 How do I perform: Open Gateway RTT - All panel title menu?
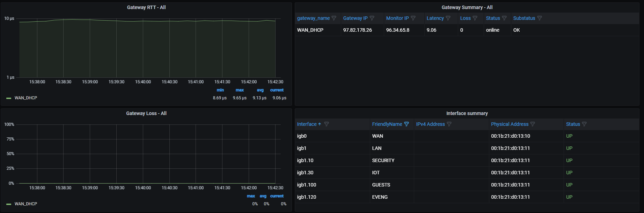[x=146, y=7]
